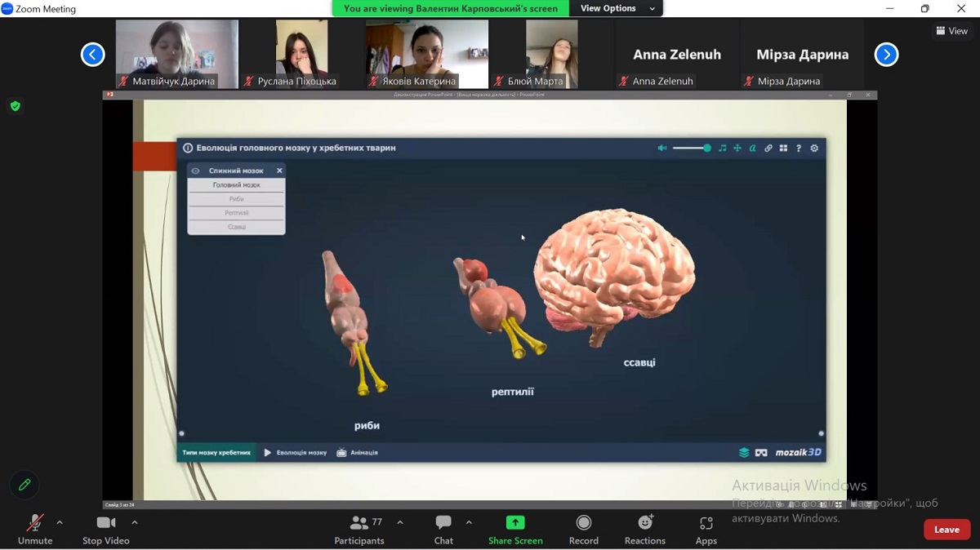This screenshot has width=980, height=550.
Task: Open the Zoom Chat
Action: coord(443,530)
